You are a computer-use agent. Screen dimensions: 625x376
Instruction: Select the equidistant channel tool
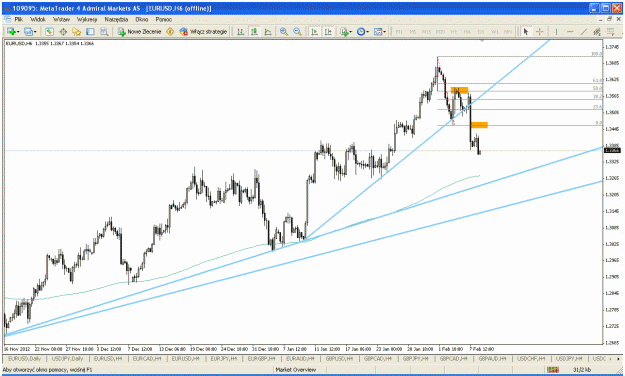[597, 31]
